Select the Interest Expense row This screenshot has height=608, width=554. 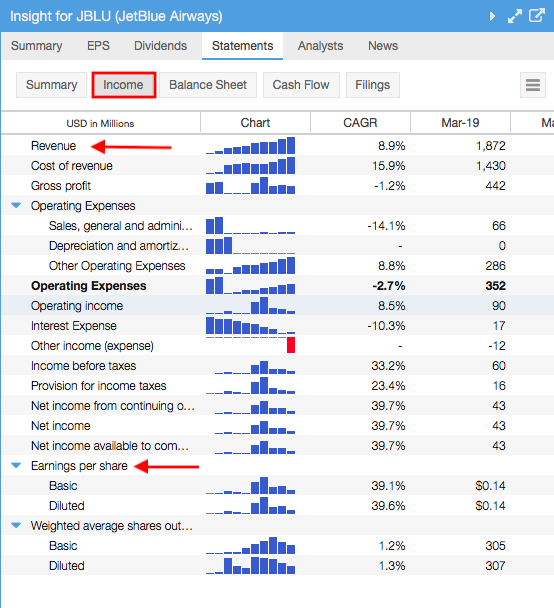pyautogui.click(x=277, y=326)
